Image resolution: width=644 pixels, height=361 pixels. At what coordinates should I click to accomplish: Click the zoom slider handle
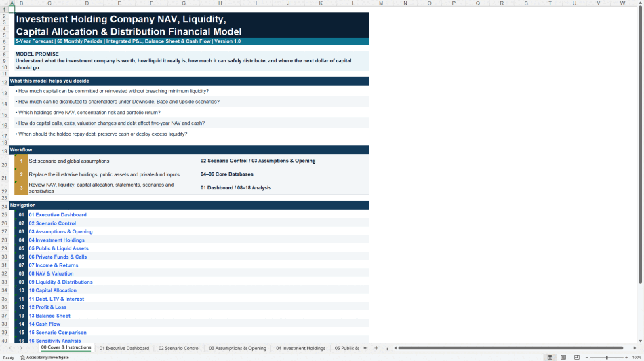tap(607, 358)
